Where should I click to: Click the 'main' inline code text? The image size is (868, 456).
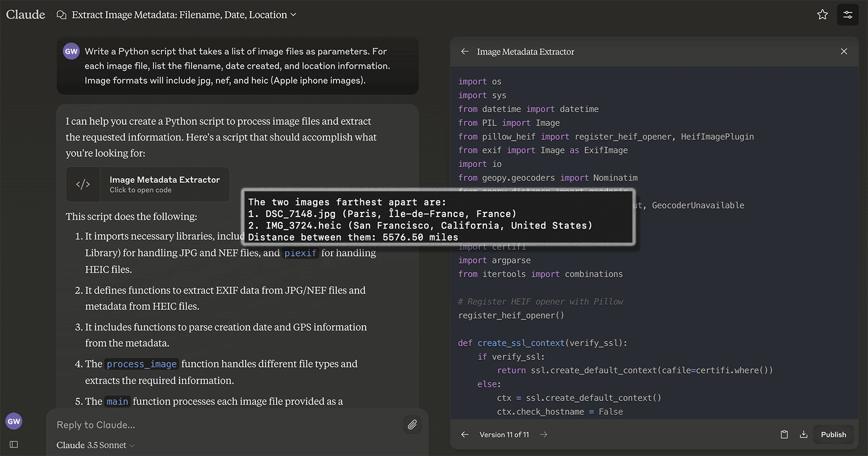pyautogui.click(x=117, y=402)
